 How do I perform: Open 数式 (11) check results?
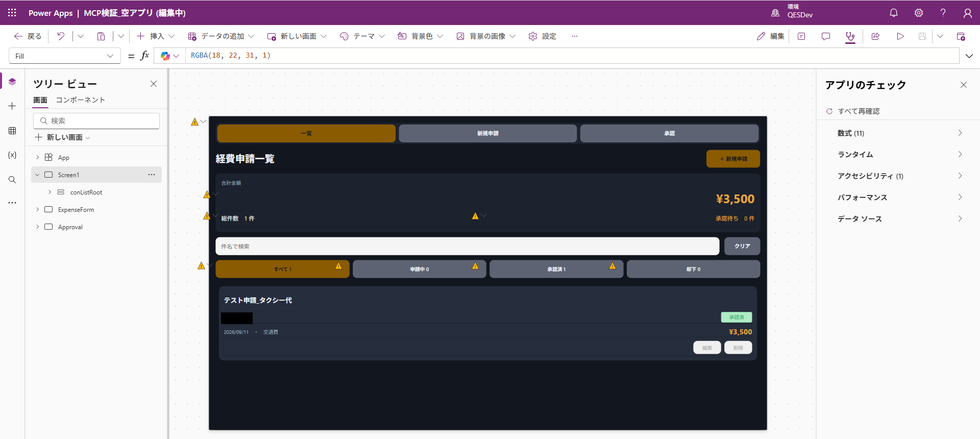(898, 133)
